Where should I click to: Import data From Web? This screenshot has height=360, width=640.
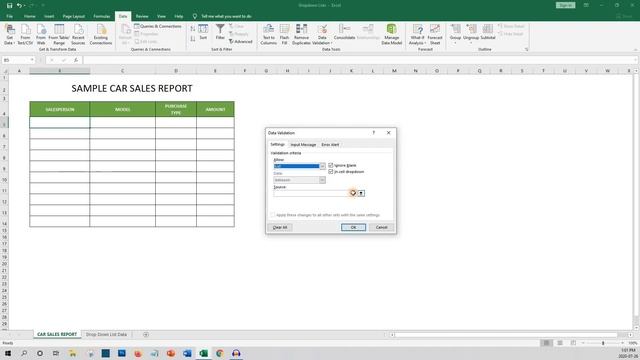[x=41, y=34]
